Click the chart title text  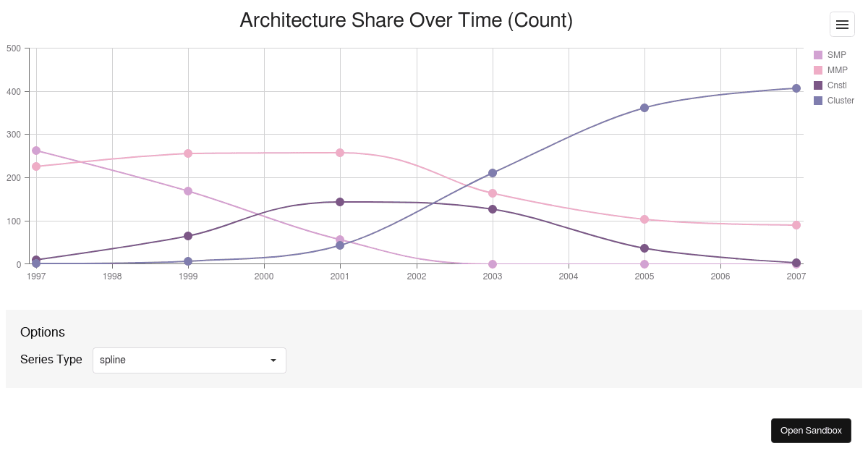[x=407, y=20]
